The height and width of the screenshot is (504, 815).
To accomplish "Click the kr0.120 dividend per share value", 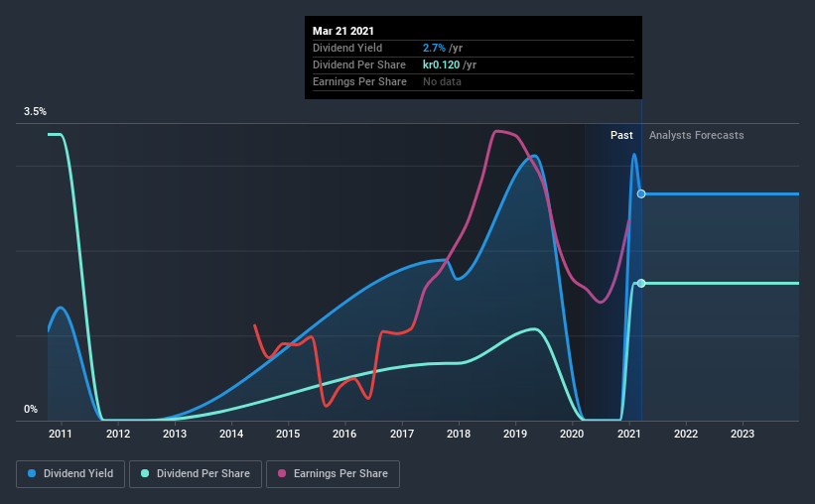I will (x=442, y=64).
